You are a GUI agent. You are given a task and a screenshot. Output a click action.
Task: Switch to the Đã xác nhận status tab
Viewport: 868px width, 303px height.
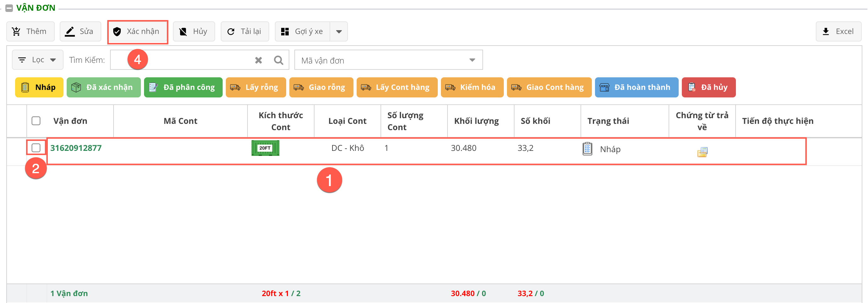coord(103,87)
